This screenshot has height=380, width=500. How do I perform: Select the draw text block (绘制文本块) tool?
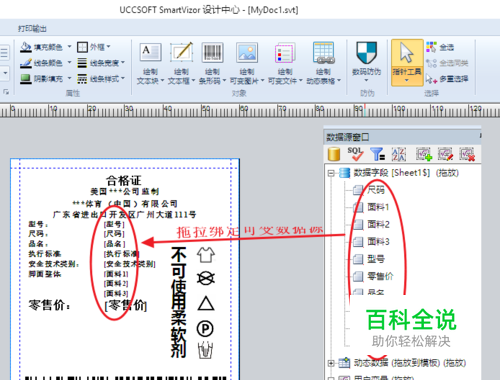[150, 63]
